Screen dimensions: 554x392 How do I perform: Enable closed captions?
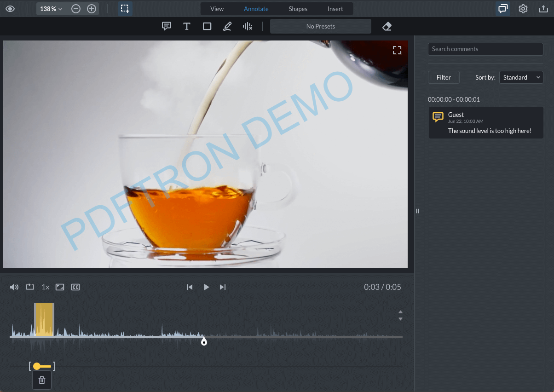point(75,287)
